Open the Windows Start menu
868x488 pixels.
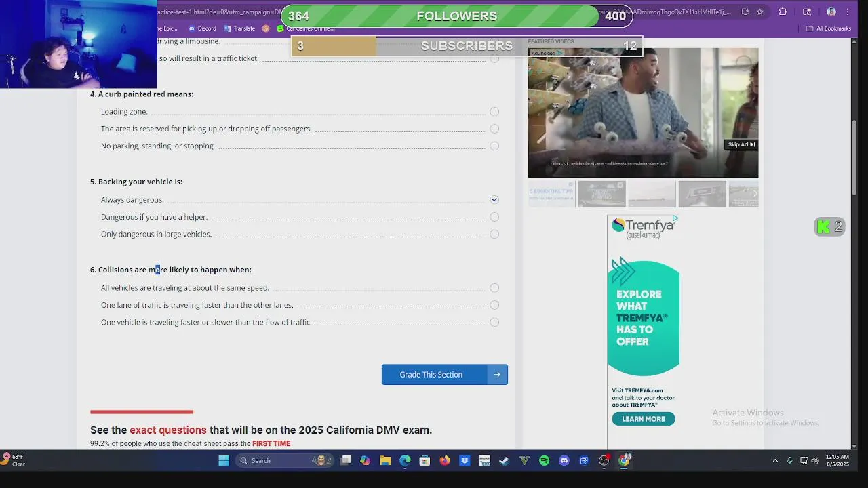(224, 461)
